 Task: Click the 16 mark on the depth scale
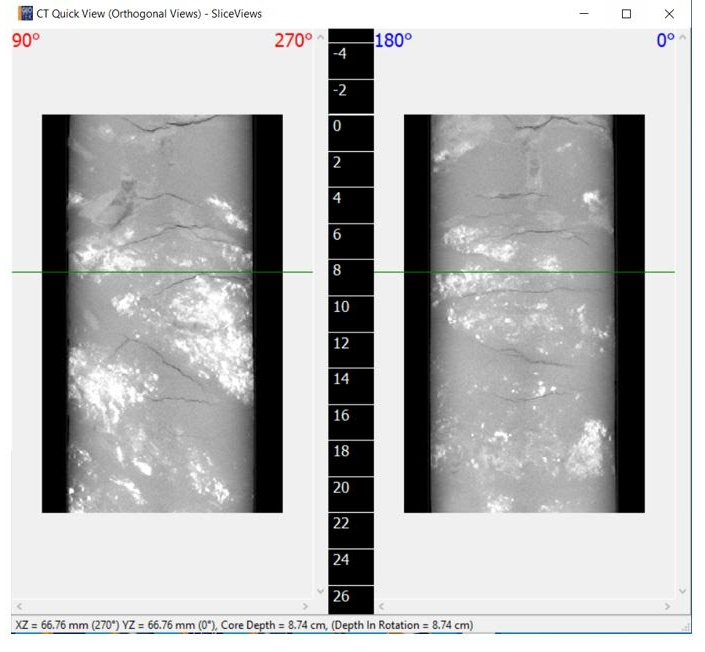(341, 415)
